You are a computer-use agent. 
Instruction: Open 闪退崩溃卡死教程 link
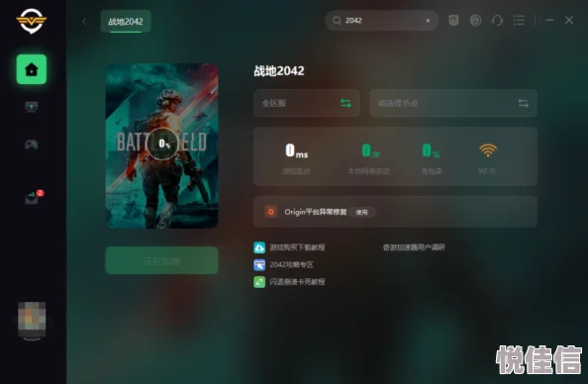(297, 282)
